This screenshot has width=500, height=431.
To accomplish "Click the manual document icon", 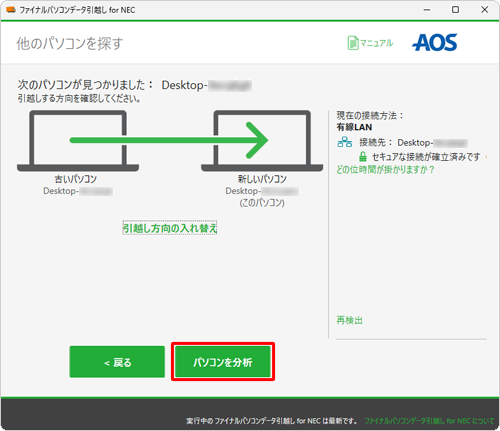I will pyautogui.click(x=353, y=43).
